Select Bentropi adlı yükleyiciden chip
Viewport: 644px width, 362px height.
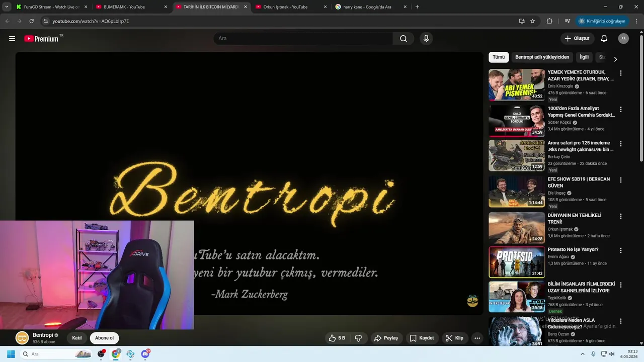542,57
